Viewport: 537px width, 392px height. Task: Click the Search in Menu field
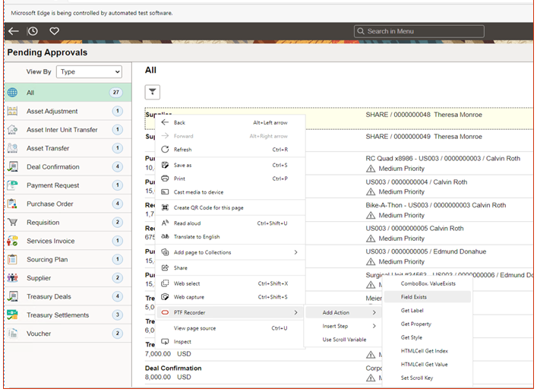click(x=419, y=31)
